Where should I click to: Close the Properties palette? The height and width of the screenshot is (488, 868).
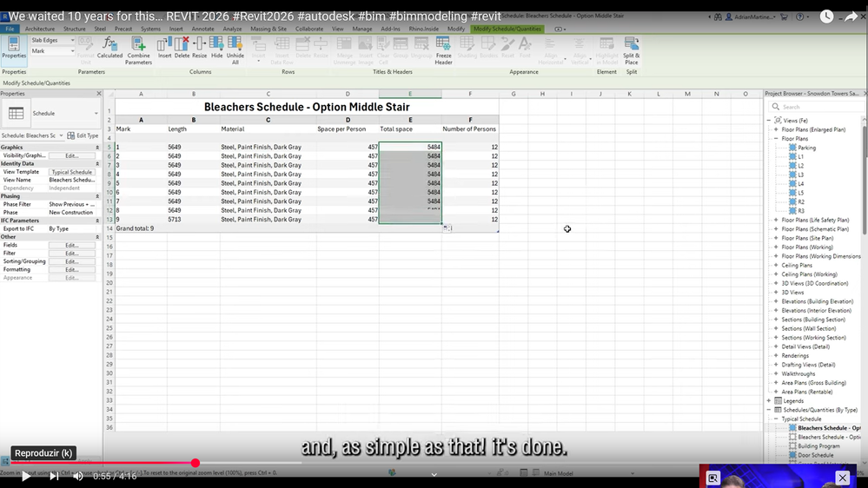tap(99, 94)
